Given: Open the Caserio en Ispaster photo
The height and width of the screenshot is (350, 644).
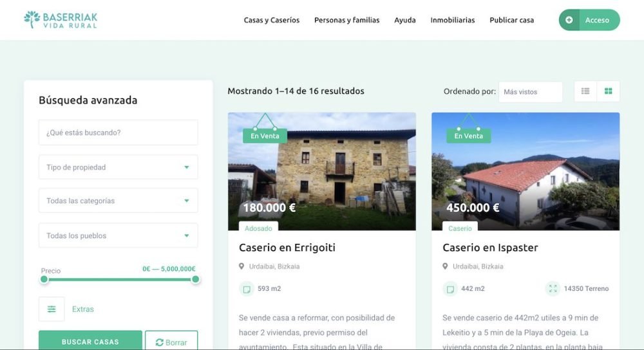Looking at the screenshot, I should pos(526,172).
